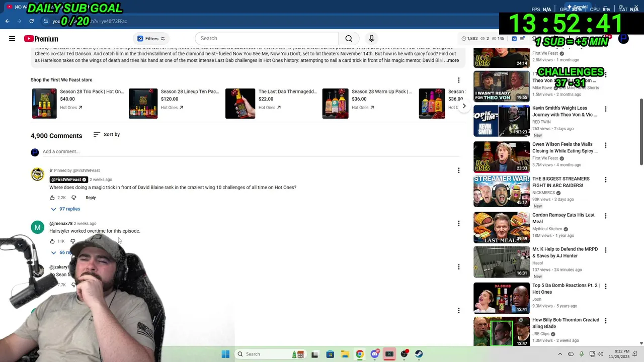The height and width of the screenshot is (362, 644).
Task: Open menu for Kevin Smith video
Action: (605, 109)
